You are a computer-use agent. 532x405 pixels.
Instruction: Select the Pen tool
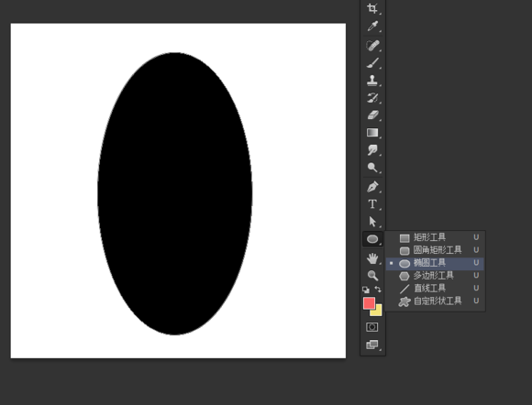tap(372, 187)
